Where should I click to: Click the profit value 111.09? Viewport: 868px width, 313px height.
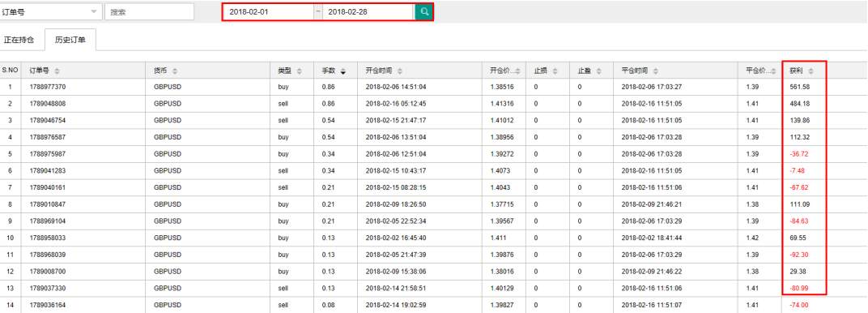coord(800,204)
